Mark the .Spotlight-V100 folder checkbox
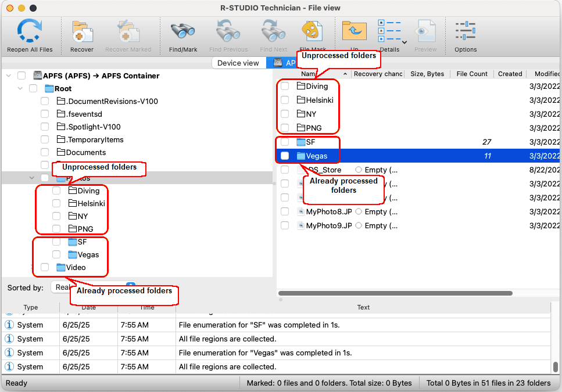The height and width of the screenshot is (392, 562). pos(45,127)
